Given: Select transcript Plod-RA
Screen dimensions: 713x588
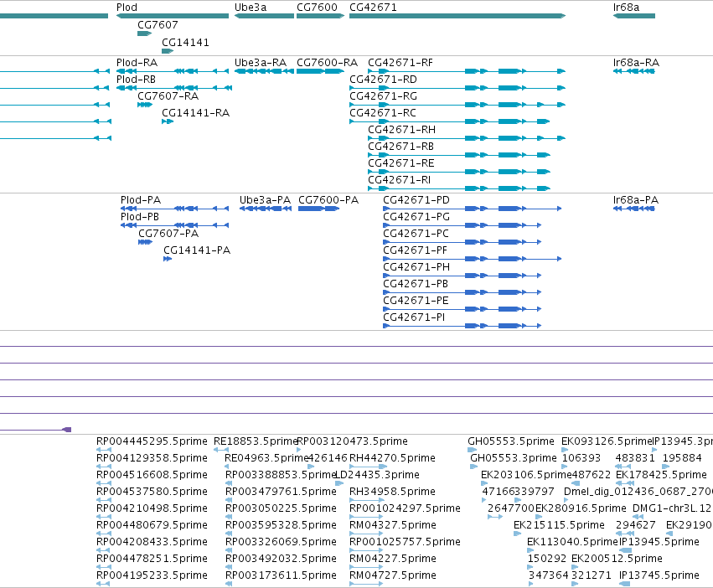Looking at the screenshot, I should [x=173, y=71].
